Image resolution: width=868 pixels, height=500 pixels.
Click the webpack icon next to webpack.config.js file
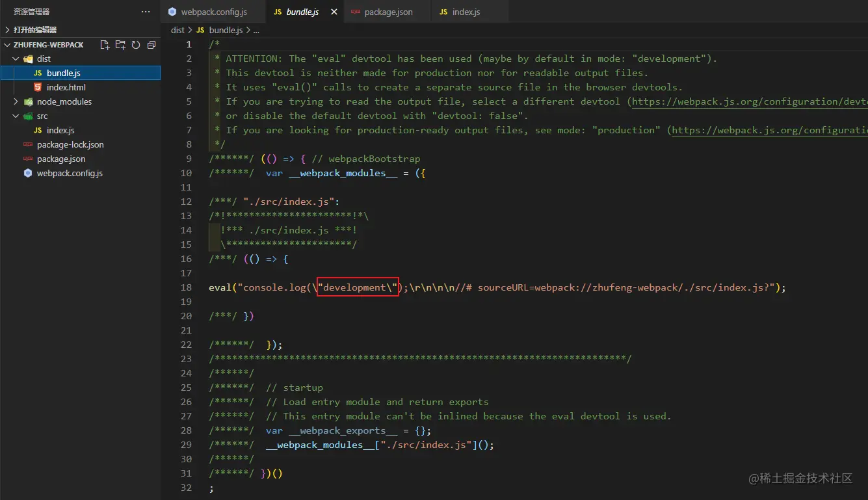click(x=28, y=174)
